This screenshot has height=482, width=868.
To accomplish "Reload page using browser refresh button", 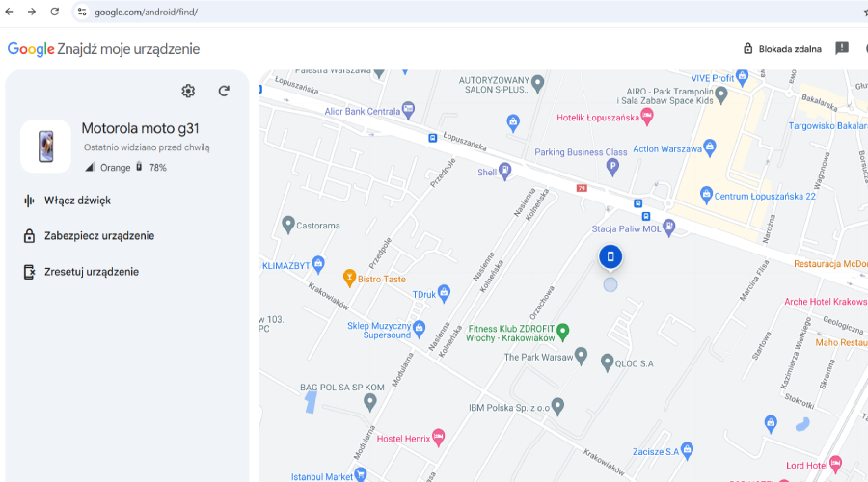I will (55, 12).
